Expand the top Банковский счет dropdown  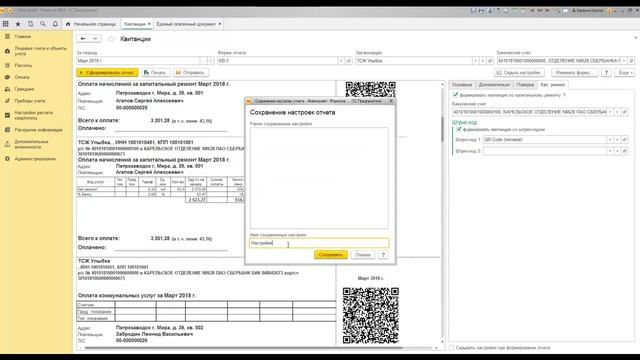[x=624, y=61]
